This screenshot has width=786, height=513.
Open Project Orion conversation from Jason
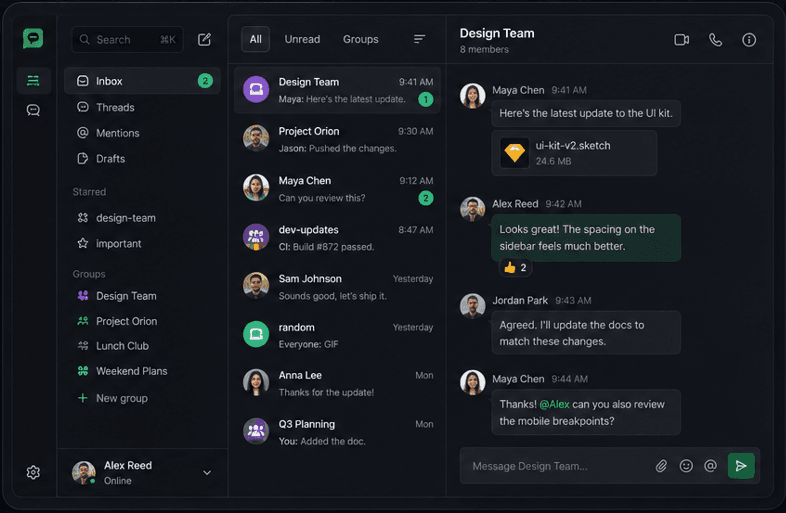(337, 139)
